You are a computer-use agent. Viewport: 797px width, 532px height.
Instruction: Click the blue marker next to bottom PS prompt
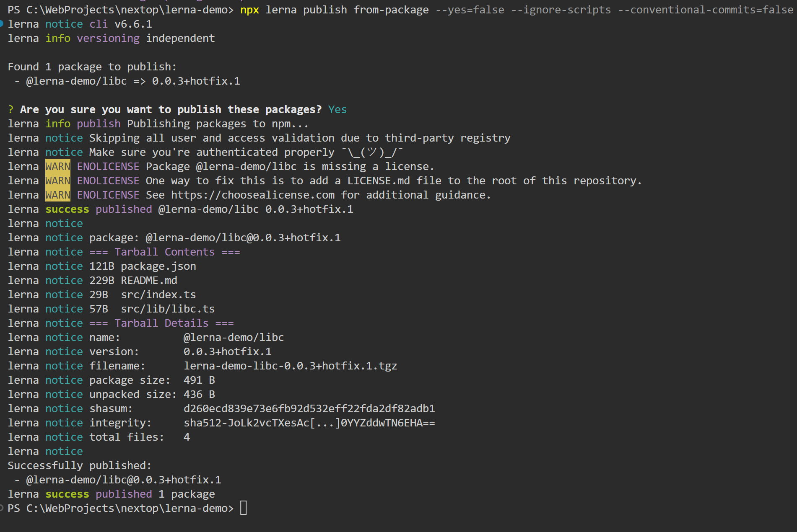click(2, 508)
